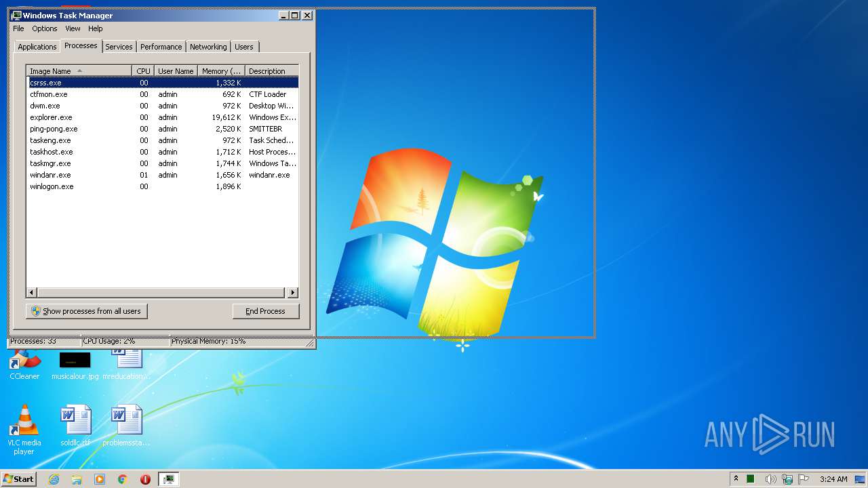This screenshot has width=868, height=488.
Task: Click the Task Manager taskbar button
Action: tap(169, 479)
